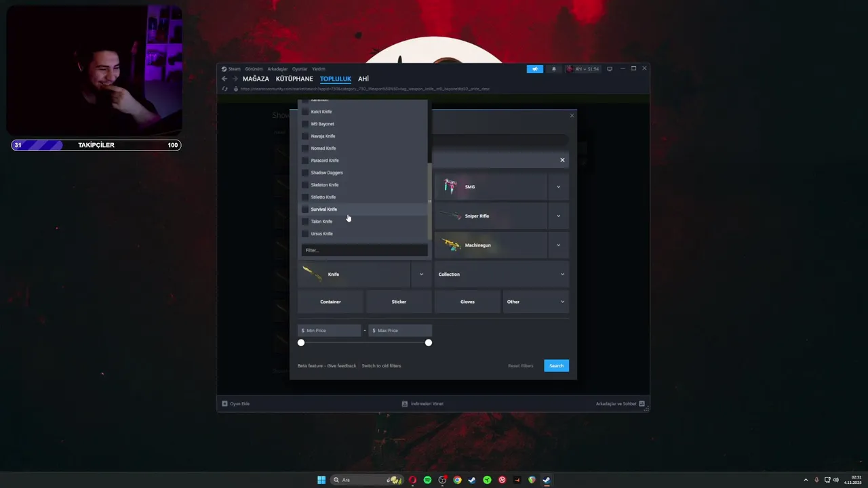Check the Shadow Daggers checkbox
Screen dimensions: 868x488
(305, 173)
